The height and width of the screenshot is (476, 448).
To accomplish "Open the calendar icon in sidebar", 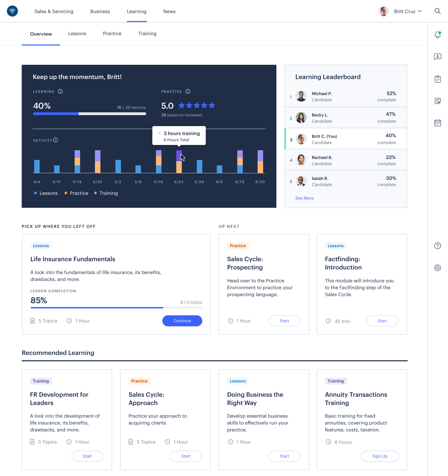I will pyautogui.click(x=437, y=123).
